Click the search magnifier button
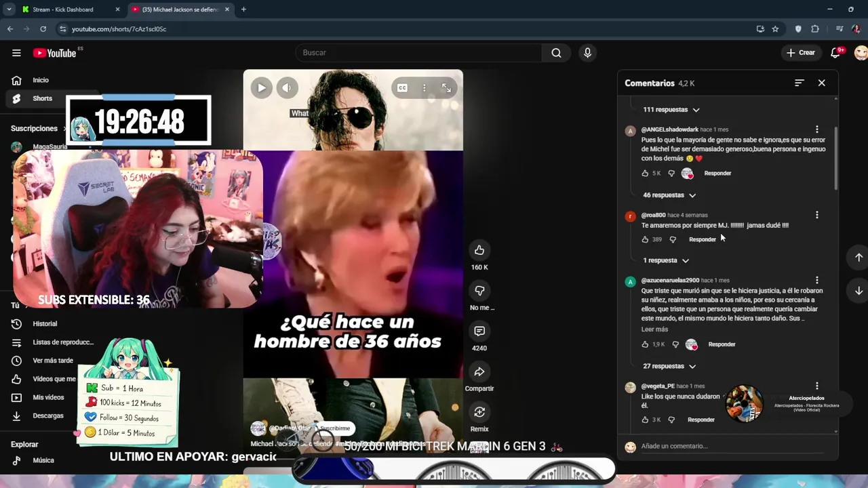This screenshot has height=488, width=868. click(556, 53)
